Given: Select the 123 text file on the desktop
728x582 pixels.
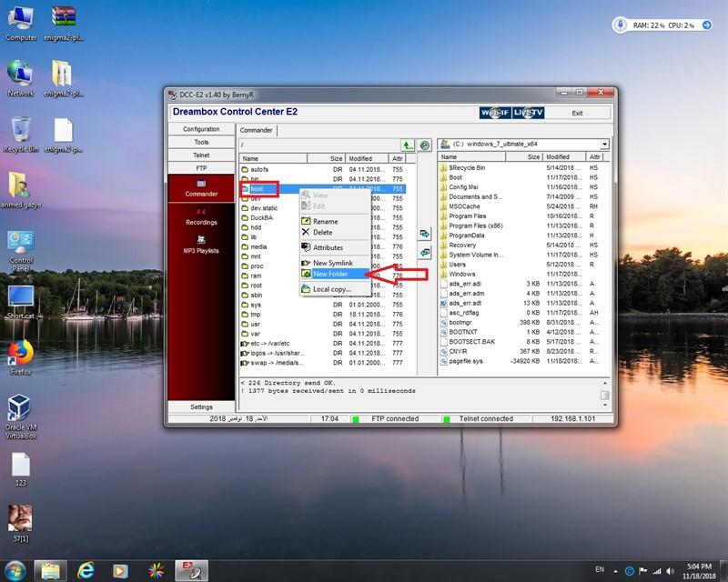Looking at the screenshot, I should 21,469.
